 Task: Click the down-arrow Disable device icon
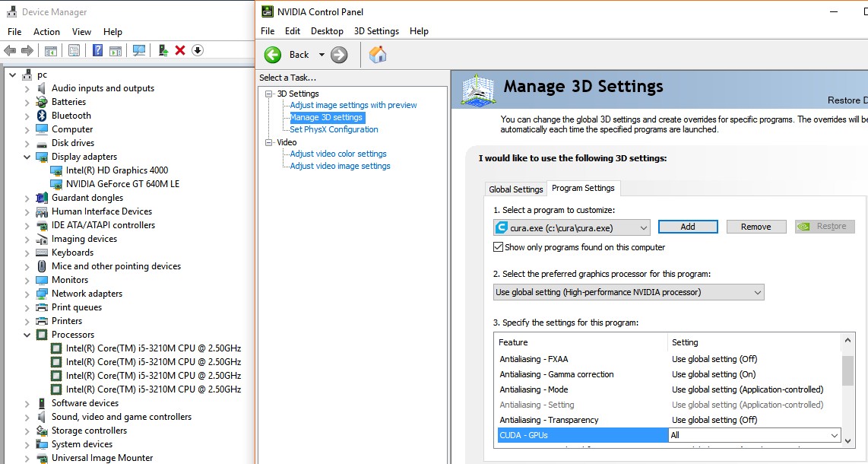point(198,50)
